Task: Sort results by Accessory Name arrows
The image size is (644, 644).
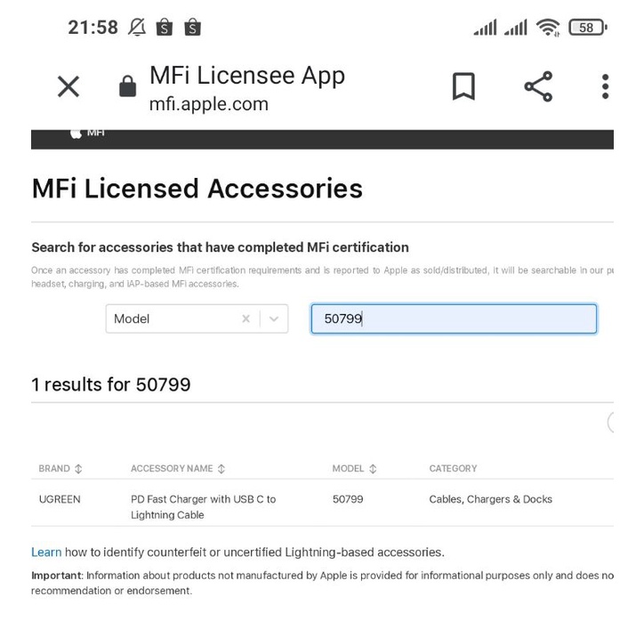Action: (221, 469)
